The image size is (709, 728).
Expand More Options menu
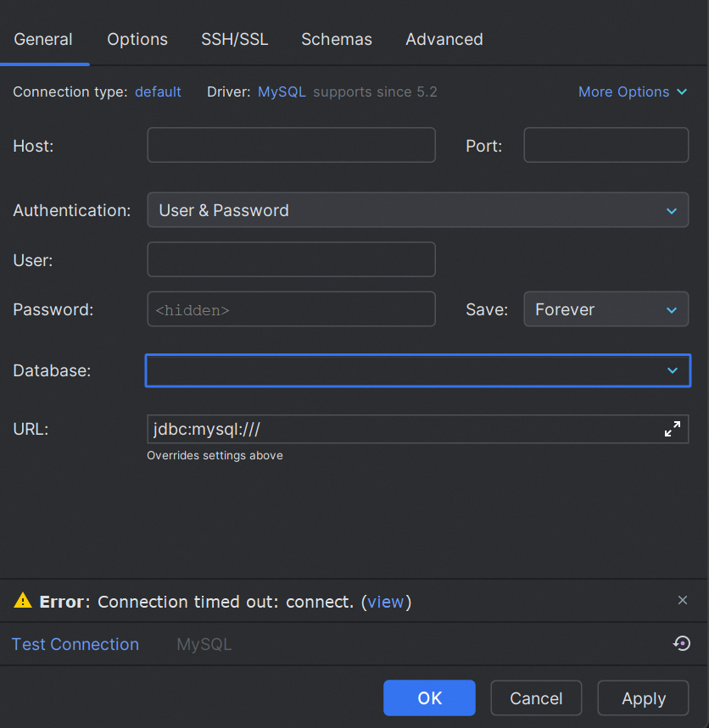[632, 92]
